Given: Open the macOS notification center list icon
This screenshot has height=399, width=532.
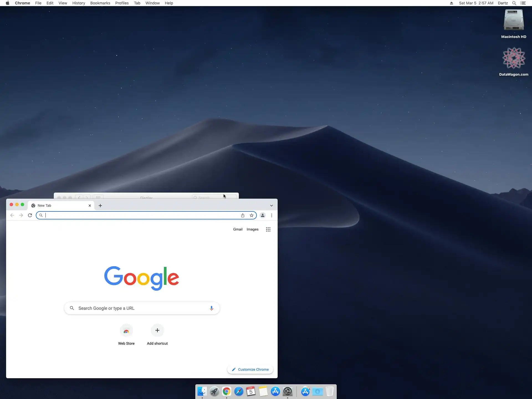Looking at the screenshot, I should (x=523, y=3).
